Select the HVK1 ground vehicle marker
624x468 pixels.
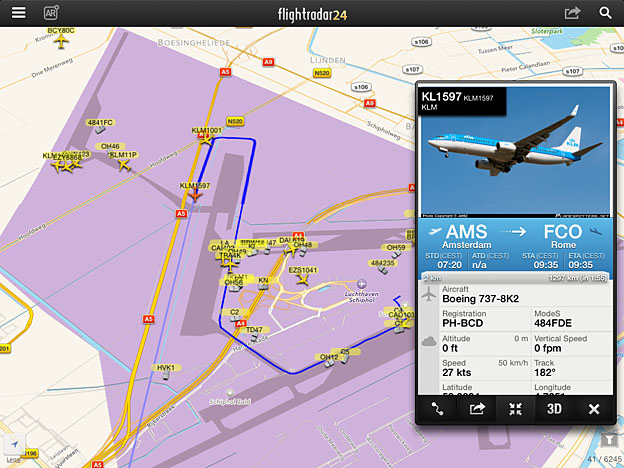166,375
